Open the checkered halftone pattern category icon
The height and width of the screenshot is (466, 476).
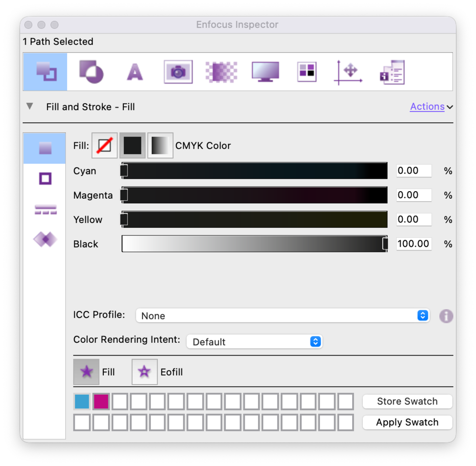tap(221, 72)
